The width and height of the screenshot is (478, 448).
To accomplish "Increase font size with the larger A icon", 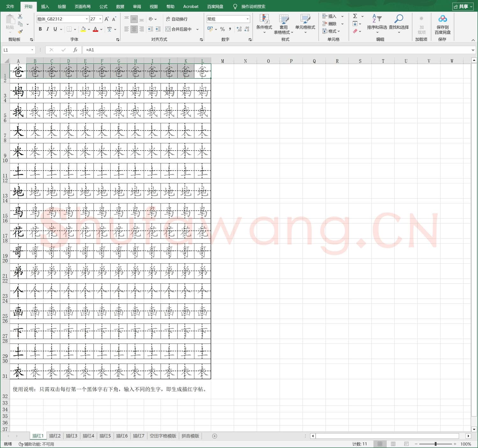I will [107, 19].
